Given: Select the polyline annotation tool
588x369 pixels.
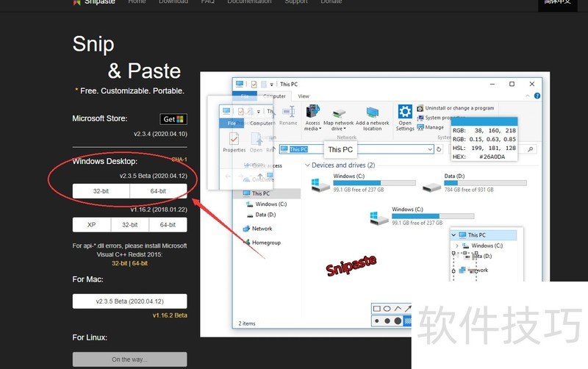Looking at the screenshot, I should coord(398,309).
